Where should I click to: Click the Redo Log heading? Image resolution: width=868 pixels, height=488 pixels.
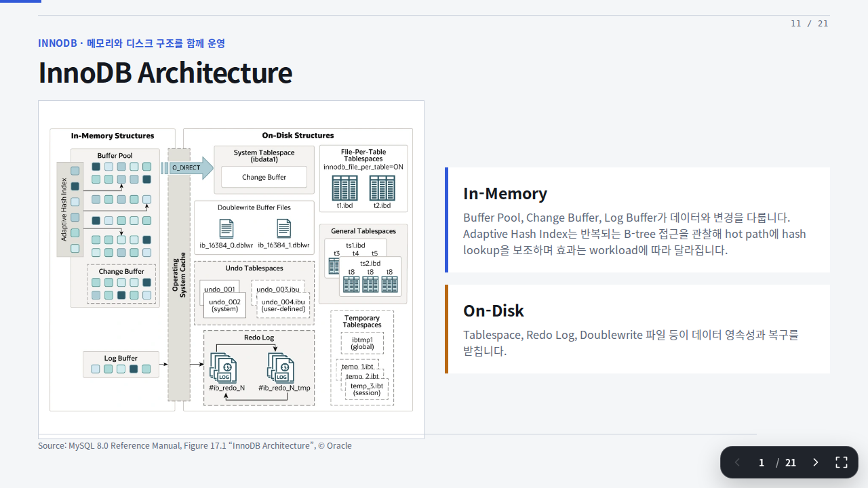pyautogui.click(x=259, y=337)
